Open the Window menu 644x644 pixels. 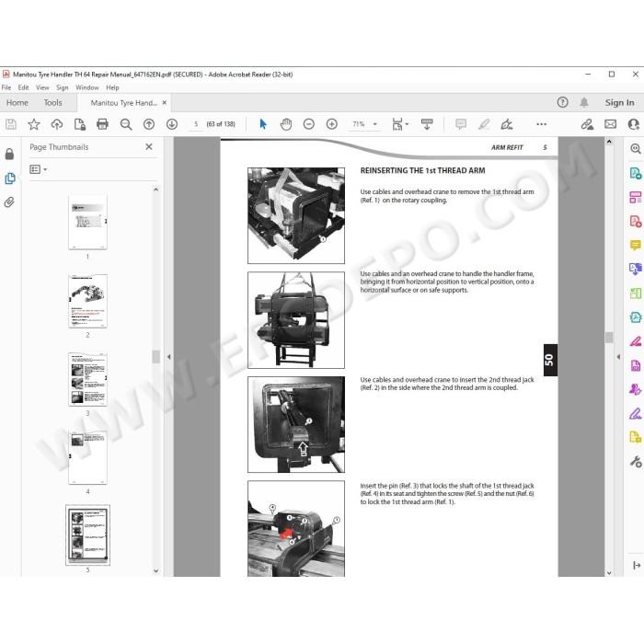[x=87, y=87]
